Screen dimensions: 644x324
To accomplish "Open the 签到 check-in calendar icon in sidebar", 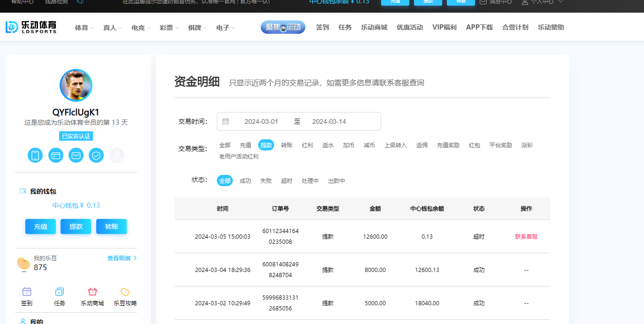I will click(x=27, y=292).
